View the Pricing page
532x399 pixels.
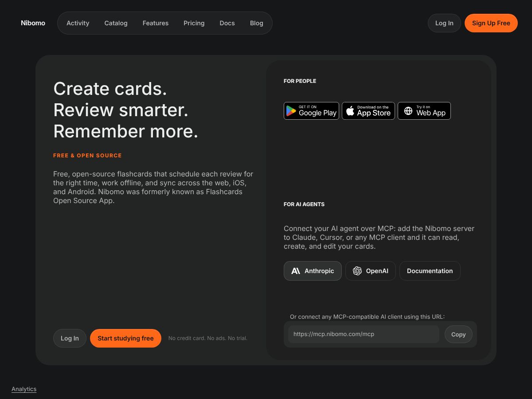click(x=194, y=23)
